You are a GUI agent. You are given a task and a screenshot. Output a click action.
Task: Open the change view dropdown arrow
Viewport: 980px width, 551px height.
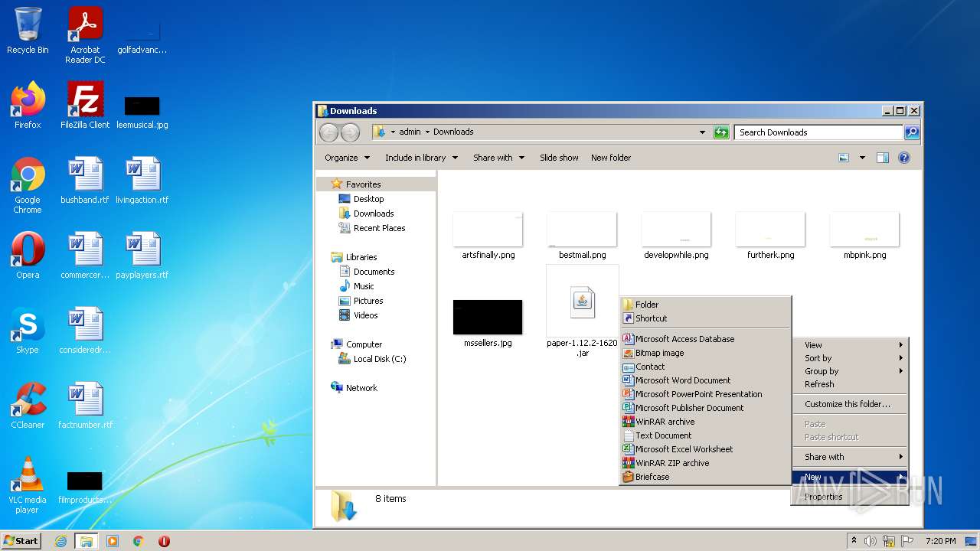pyautogui.click(x=862, y=158)
